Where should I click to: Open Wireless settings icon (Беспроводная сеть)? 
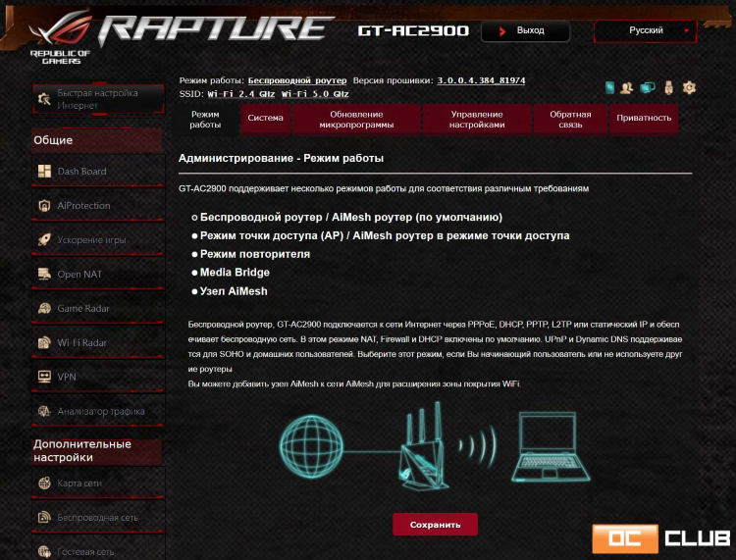pos(44,517)
